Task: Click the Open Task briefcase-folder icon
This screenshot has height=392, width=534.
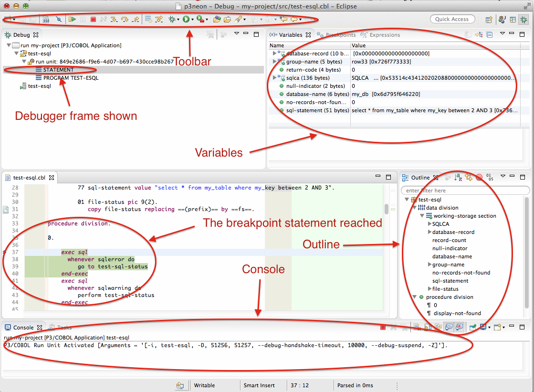Action: click(x=227, y=20)
